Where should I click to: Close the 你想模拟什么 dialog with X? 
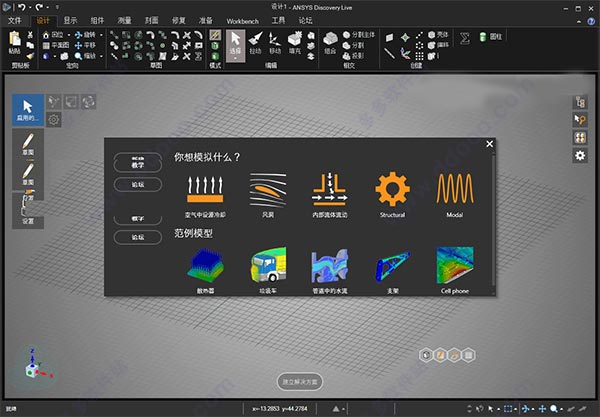489,144
